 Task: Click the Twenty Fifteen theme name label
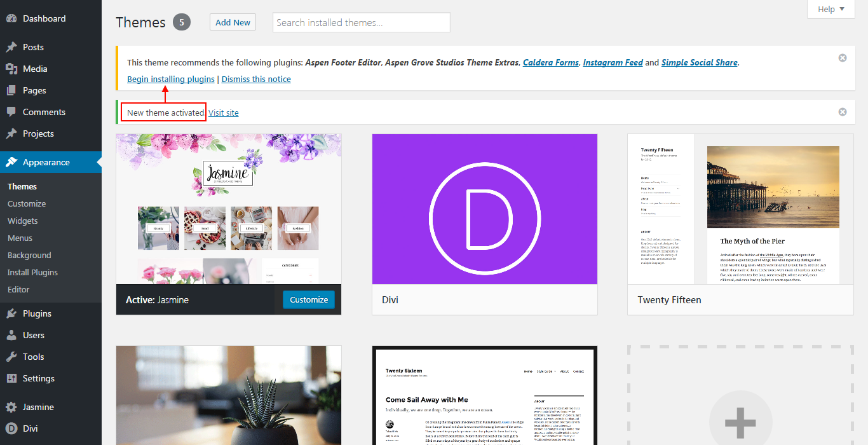[x=670, y=299]
